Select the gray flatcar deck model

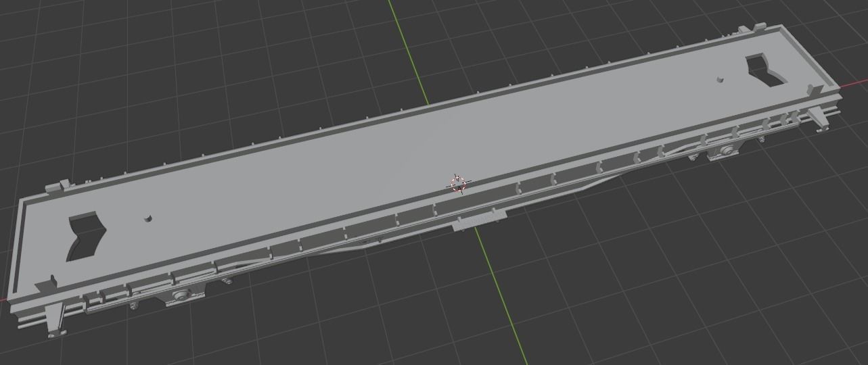425,180
